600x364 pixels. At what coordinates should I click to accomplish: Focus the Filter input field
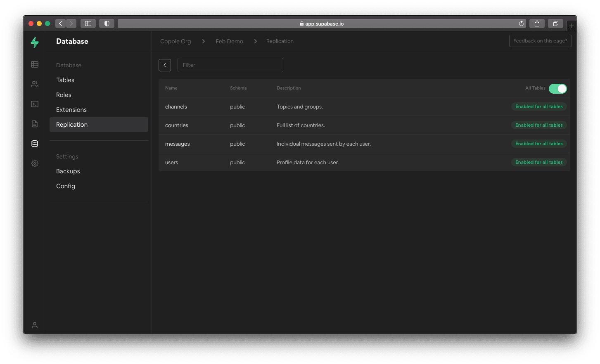(x=230, y=65)
